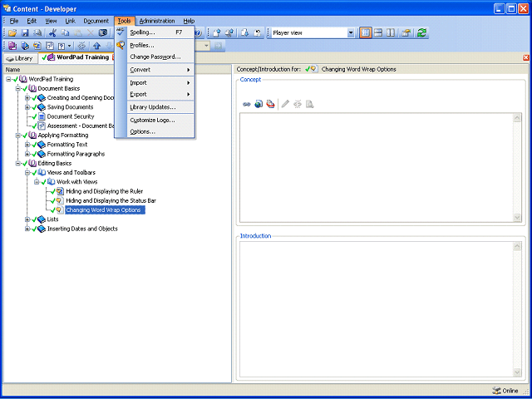Open Options from the Tools menu
Screen dimensions: 532x399
pos(160,131)
